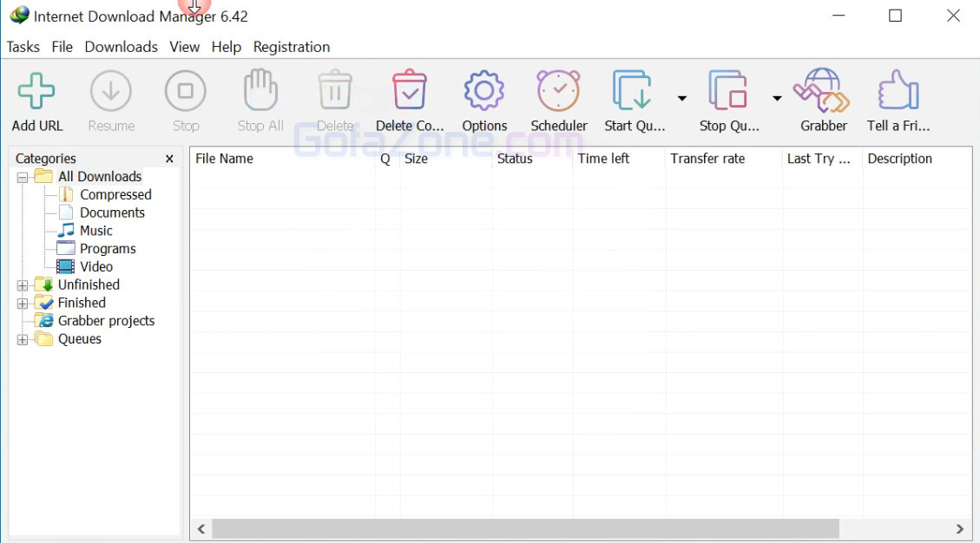Viewport: 980px width, 543px height.
Task: Open the Scheduler clock icon
Action: coord(558,91)
